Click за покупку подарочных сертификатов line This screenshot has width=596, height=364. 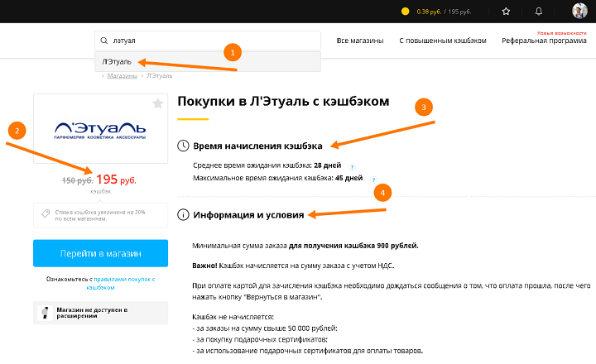click(x=260, y=339)
